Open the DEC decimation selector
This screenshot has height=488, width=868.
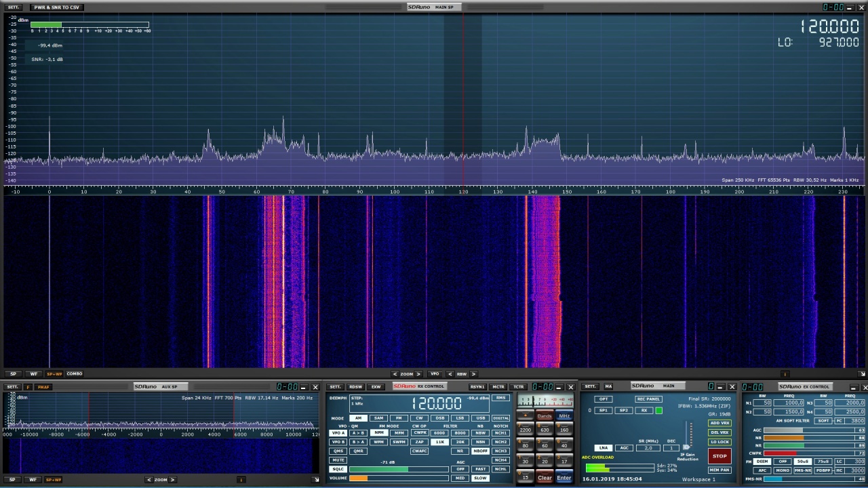click(671, 448)
